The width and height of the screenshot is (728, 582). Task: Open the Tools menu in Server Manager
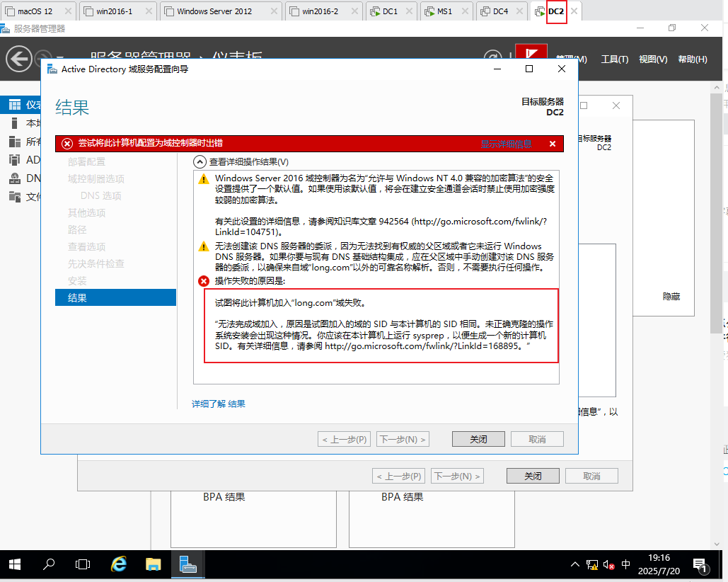(615, 59)
